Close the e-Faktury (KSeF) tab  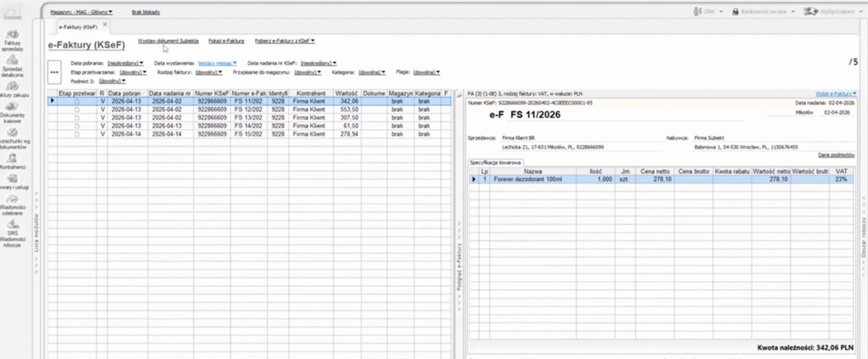tap(105, 25)
